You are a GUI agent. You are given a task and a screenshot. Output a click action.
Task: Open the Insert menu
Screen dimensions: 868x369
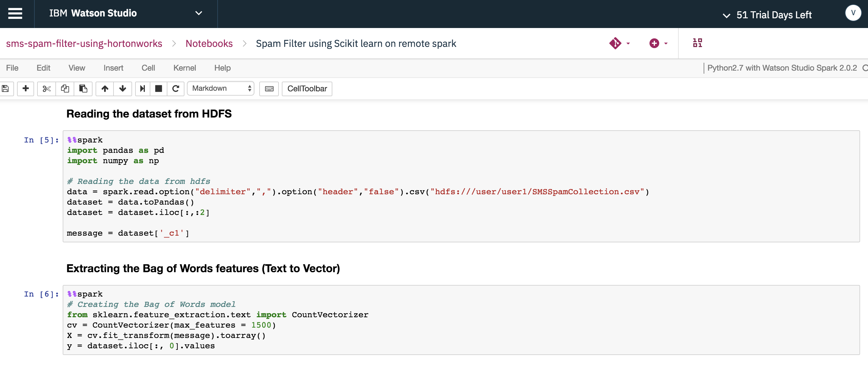coord(113,68)
